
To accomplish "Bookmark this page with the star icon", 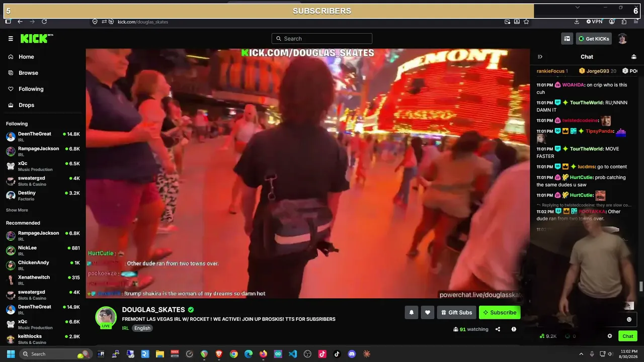I will [x=526, y=22].
